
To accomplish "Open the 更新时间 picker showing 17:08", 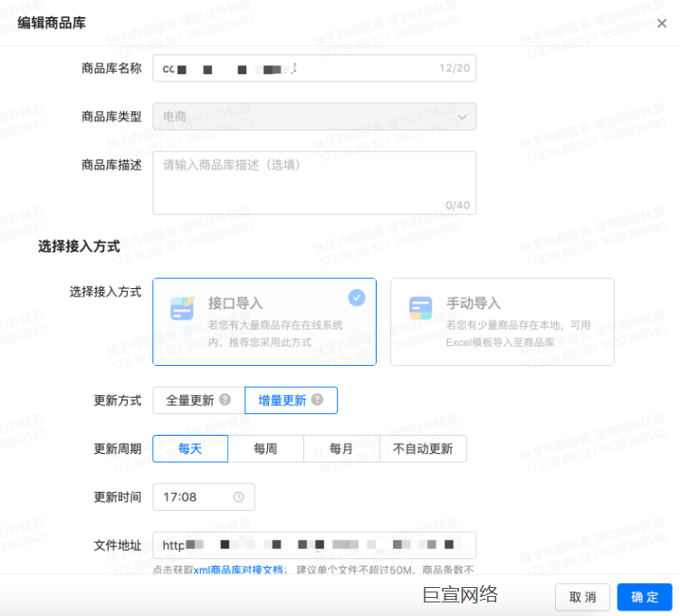I will 204,496.
